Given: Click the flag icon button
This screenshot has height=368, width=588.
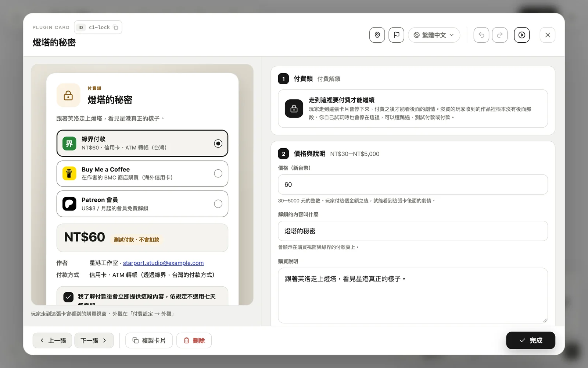Looking at the screenshot, I should [397, 35].
